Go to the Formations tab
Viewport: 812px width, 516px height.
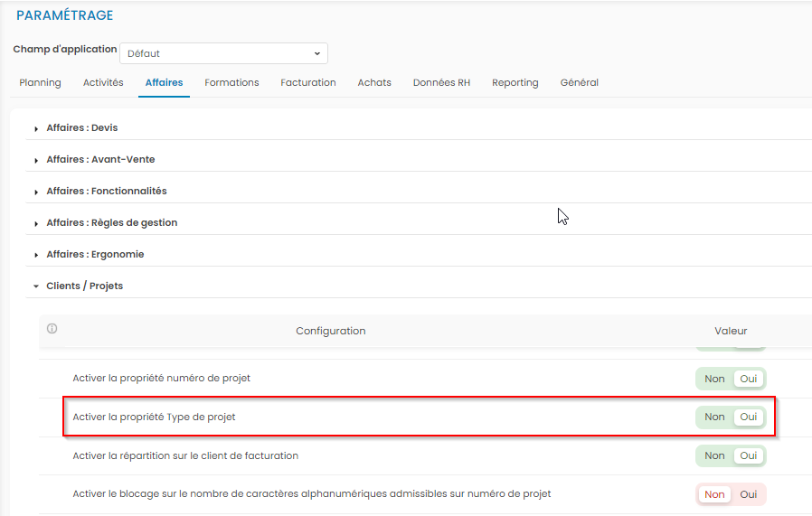pos(231,83)
